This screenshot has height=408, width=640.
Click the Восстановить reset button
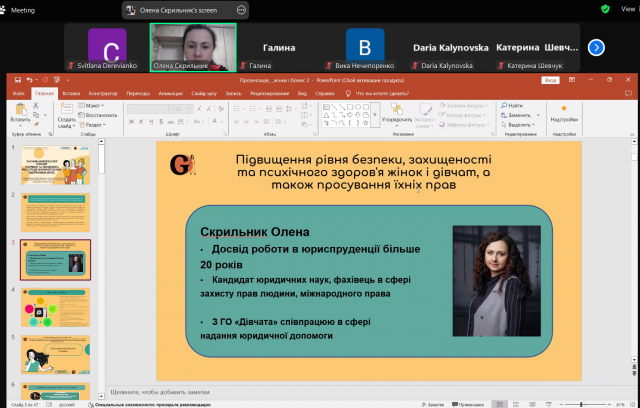pos(99,114)
